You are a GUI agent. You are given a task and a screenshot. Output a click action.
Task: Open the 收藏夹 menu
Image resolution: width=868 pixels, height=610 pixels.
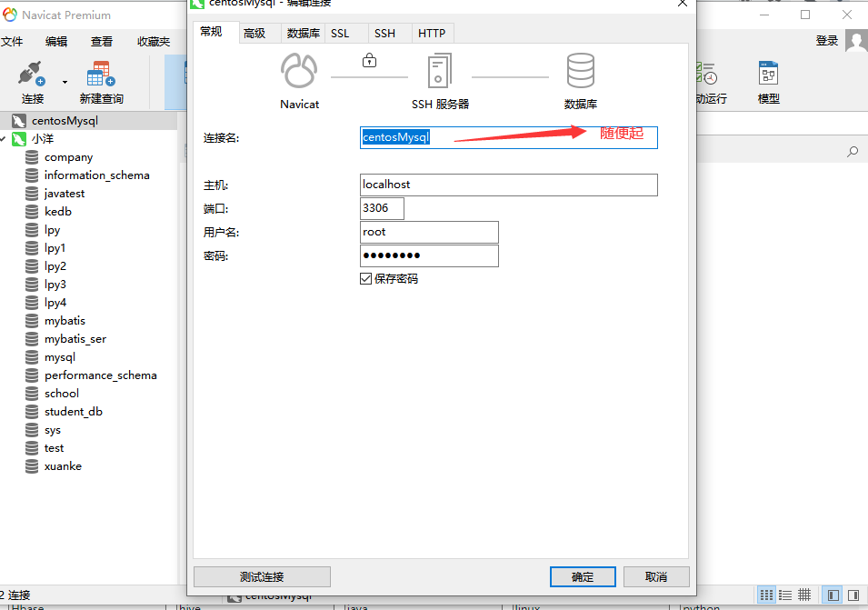click(x=154, y=42)
